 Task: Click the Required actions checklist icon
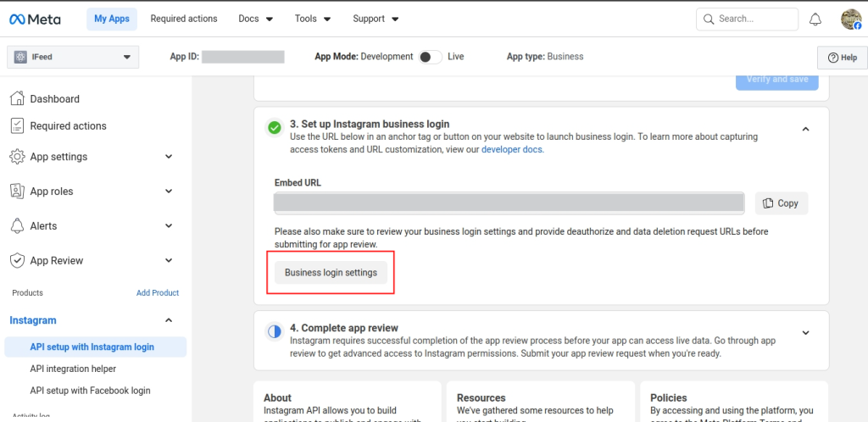pos(17,125)
